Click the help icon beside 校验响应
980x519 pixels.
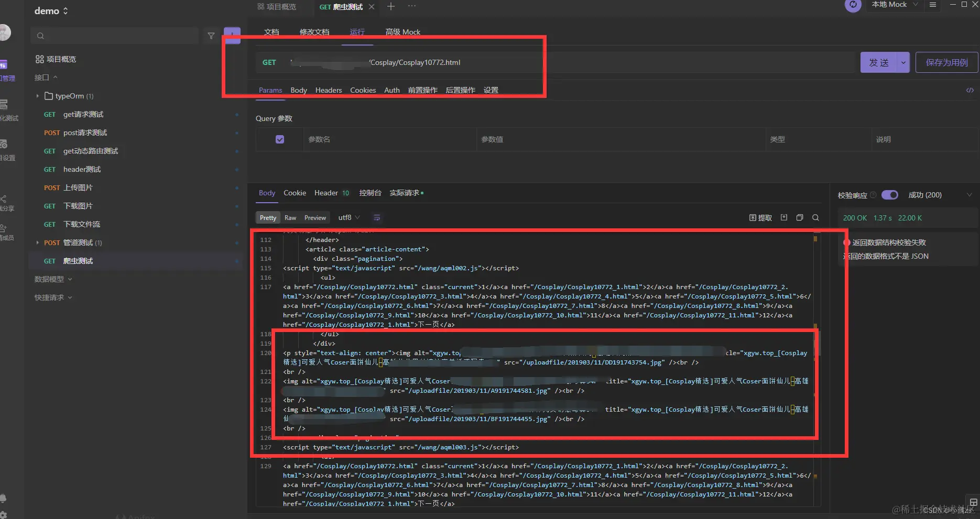point(873,195)
